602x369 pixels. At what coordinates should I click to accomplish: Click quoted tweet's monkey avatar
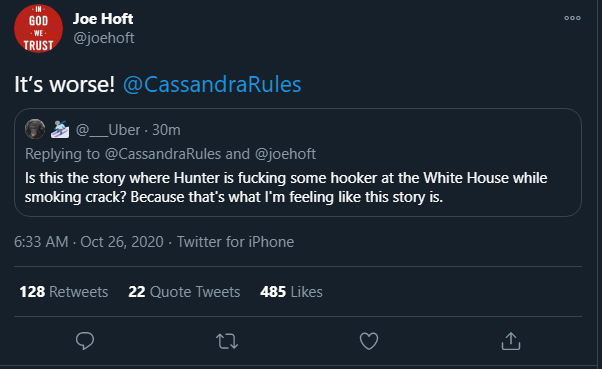[x=35, y=129]
